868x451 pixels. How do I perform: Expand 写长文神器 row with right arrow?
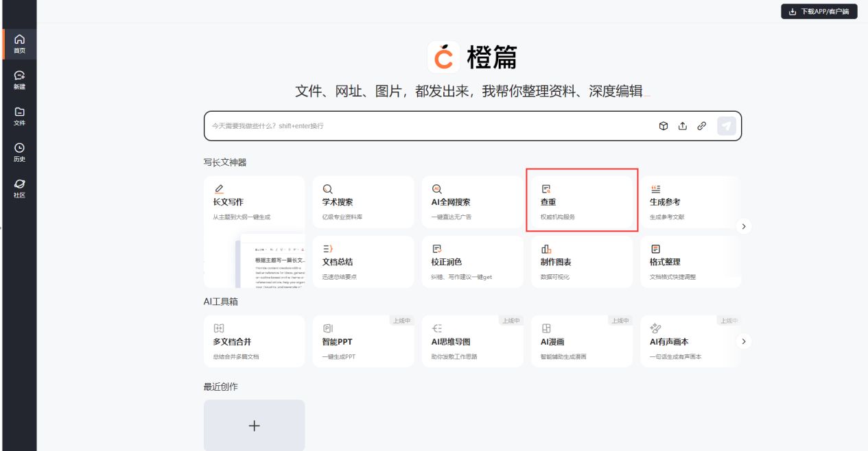pyautogui.click(x=744, y=226)
